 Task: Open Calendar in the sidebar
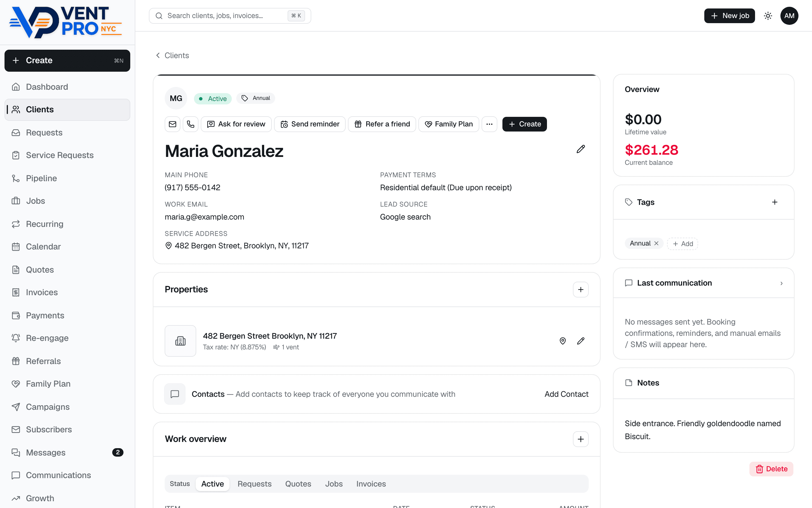67,247
